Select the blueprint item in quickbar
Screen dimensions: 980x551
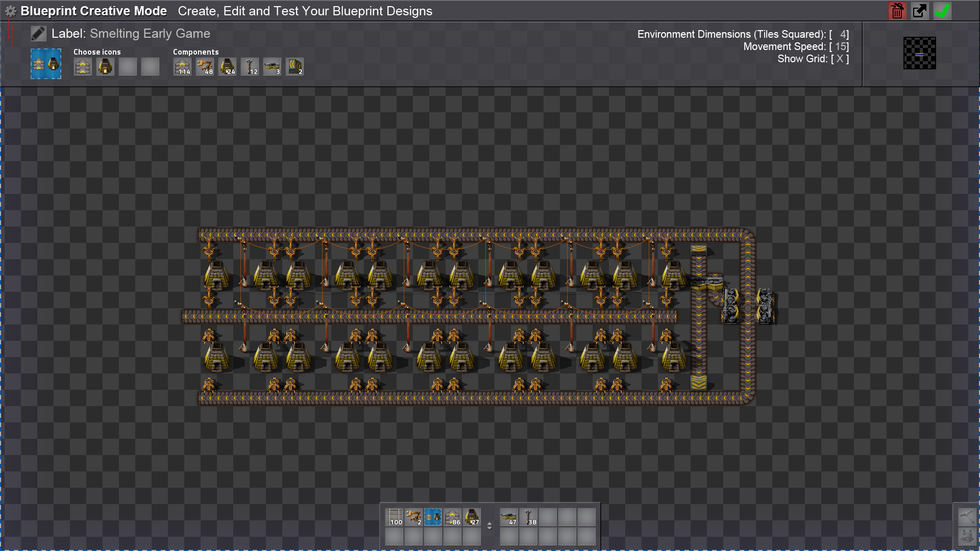point(433,517)
